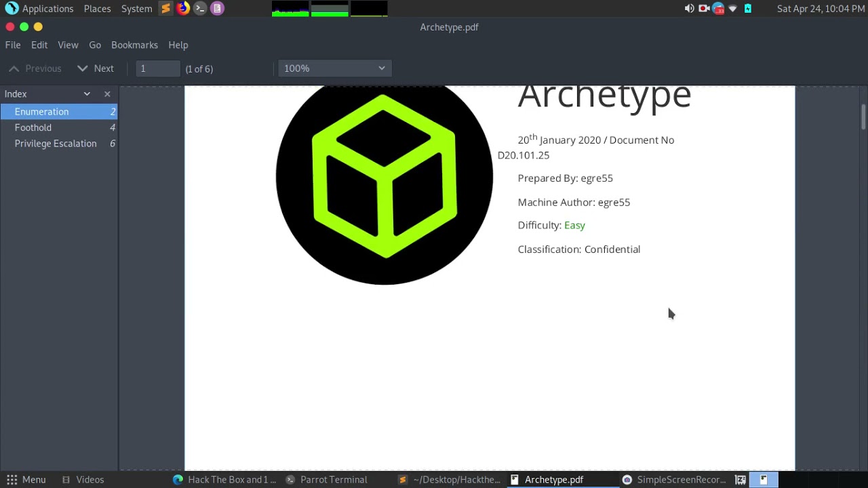Open the Places panel menu
868x488 pixels.
point(97,9)
